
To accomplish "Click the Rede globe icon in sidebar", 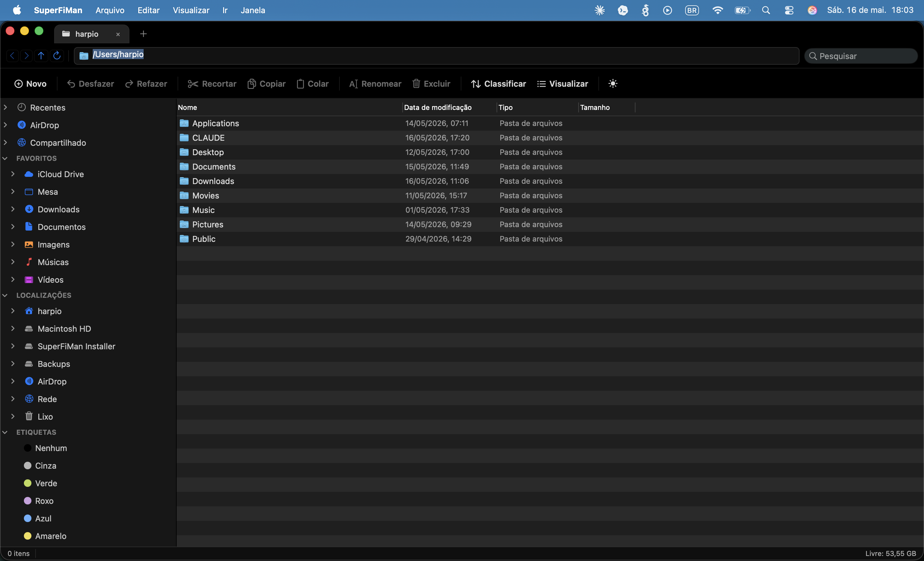I will tap(29, 399).
